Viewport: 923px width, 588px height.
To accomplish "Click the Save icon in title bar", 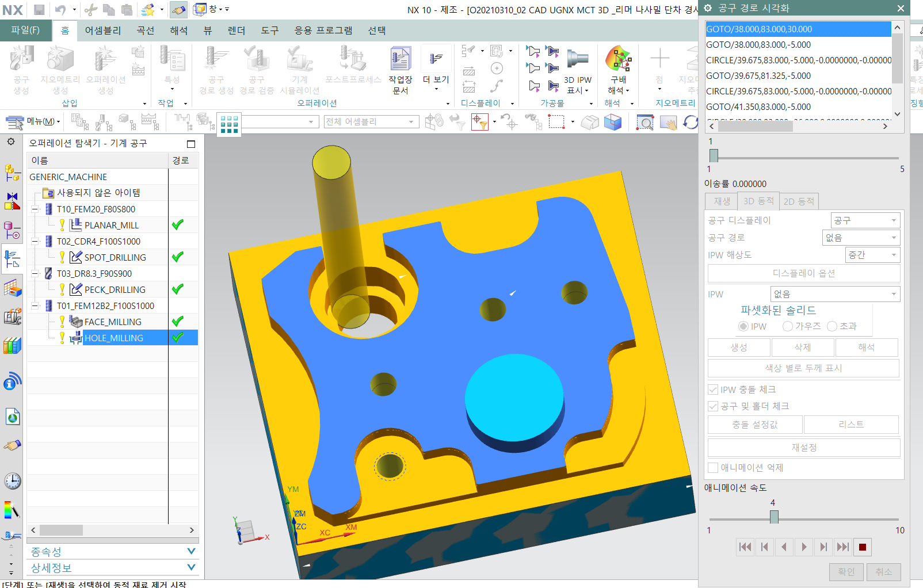I will [x=39, y=10].
